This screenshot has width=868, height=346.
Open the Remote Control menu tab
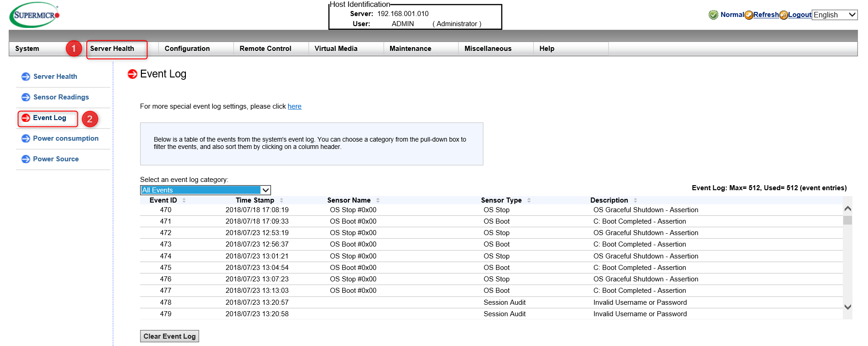(265, 49)
